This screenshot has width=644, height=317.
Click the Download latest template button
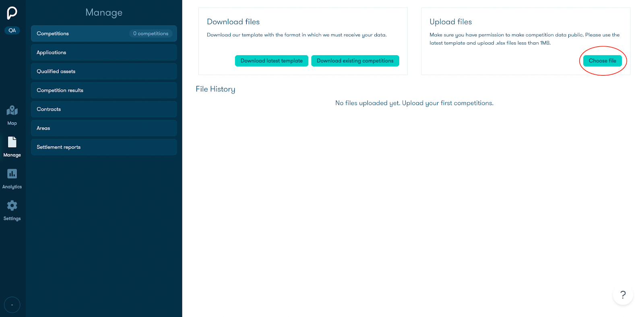pyautogui.click(x=272, y=61)
